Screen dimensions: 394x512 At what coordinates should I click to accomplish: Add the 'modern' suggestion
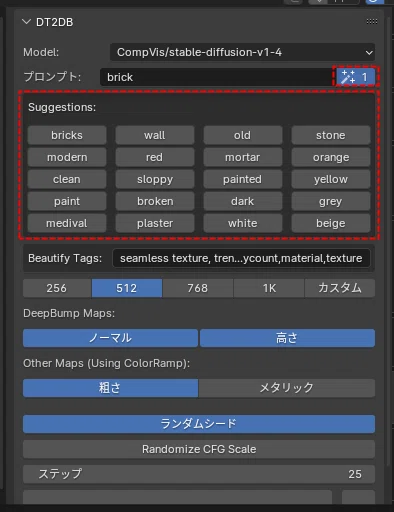click(67, 157)
